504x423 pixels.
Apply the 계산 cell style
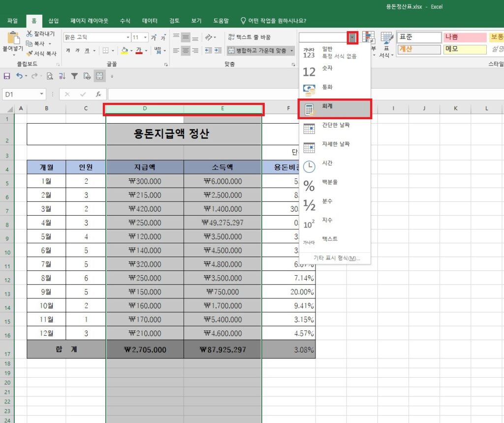419,49
